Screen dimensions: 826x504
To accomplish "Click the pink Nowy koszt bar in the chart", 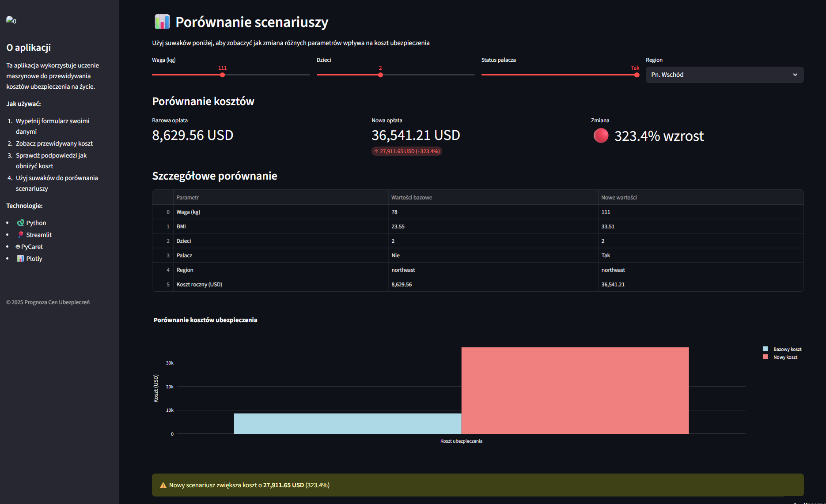I will 575,391.
